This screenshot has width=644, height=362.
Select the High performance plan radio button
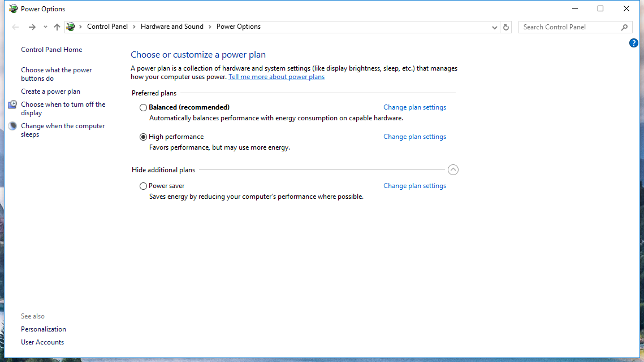143,137
